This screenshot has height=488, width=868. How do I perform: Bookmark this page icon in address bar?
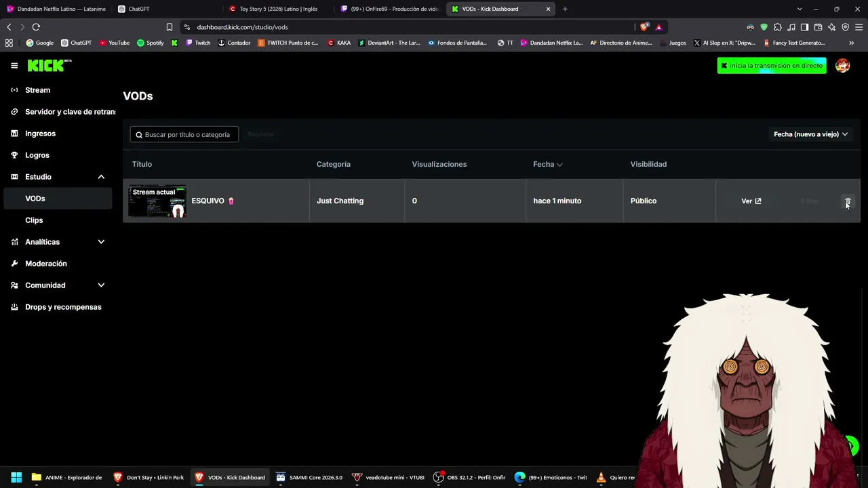pyautogui.click(x=170, y=27)
